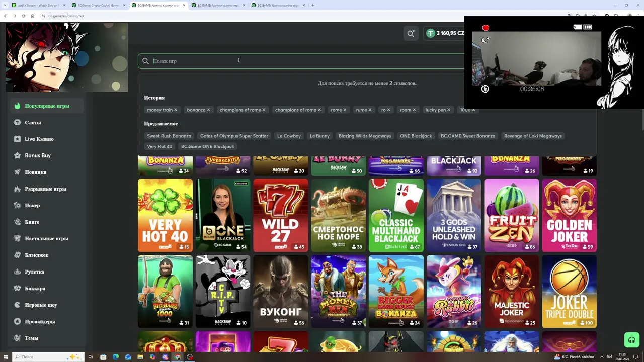This screenshot has height=362, width=644.
Task: Remove 'bonanza' from search history
Action: [x=208, y=110]
